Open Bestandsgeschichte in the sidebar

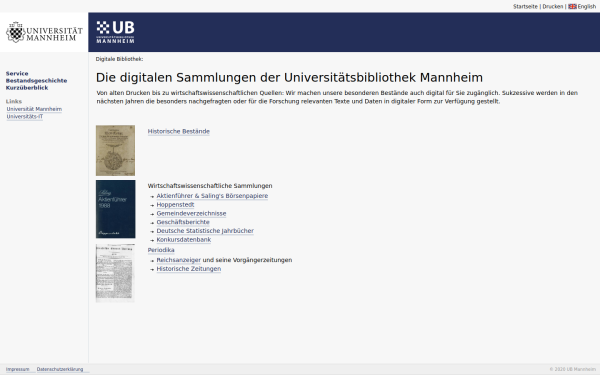click(36, 81)
